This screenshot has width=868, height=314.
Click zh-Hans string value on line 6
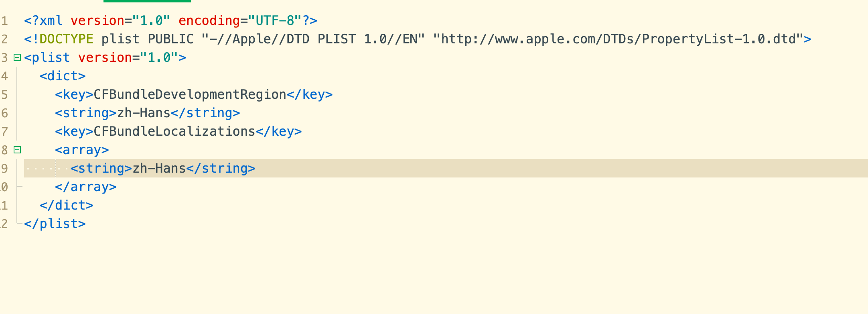pos(144,113)
